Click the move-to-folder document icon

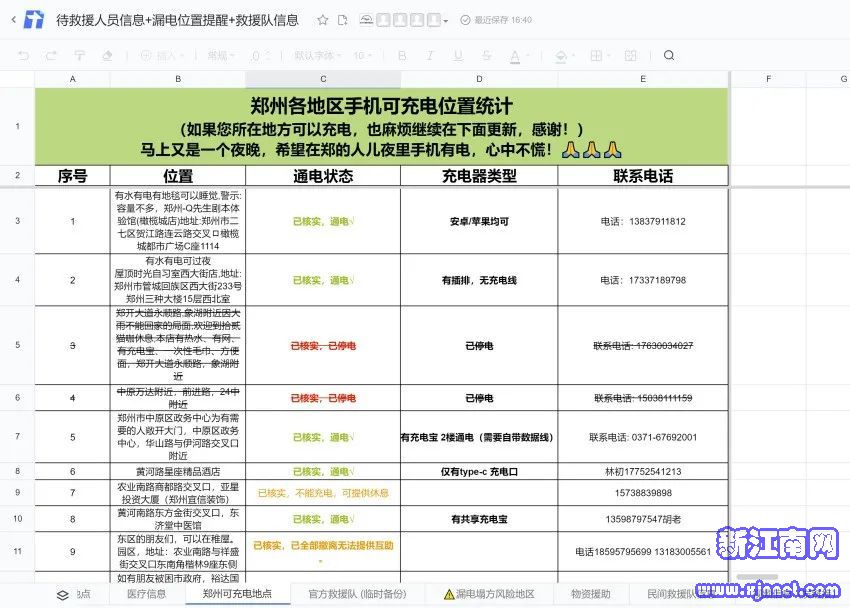[x=343, y=20]
